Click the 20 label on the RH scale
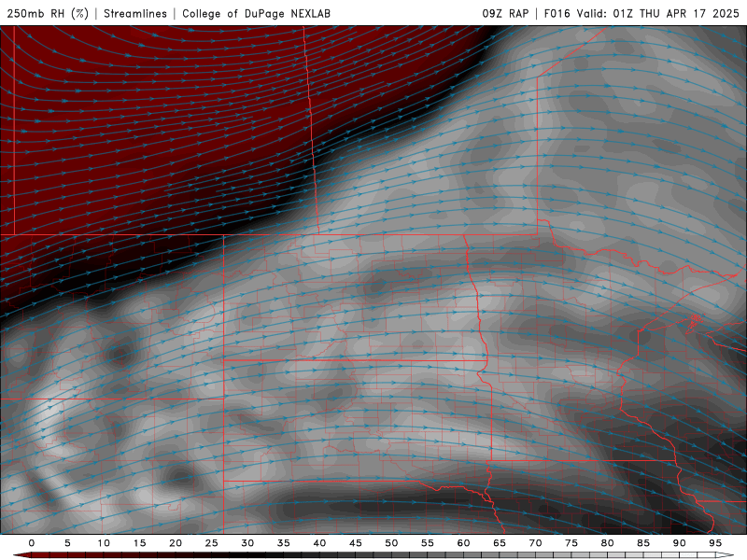The width and height of the screenshot is (747, 560). (176, 543)
